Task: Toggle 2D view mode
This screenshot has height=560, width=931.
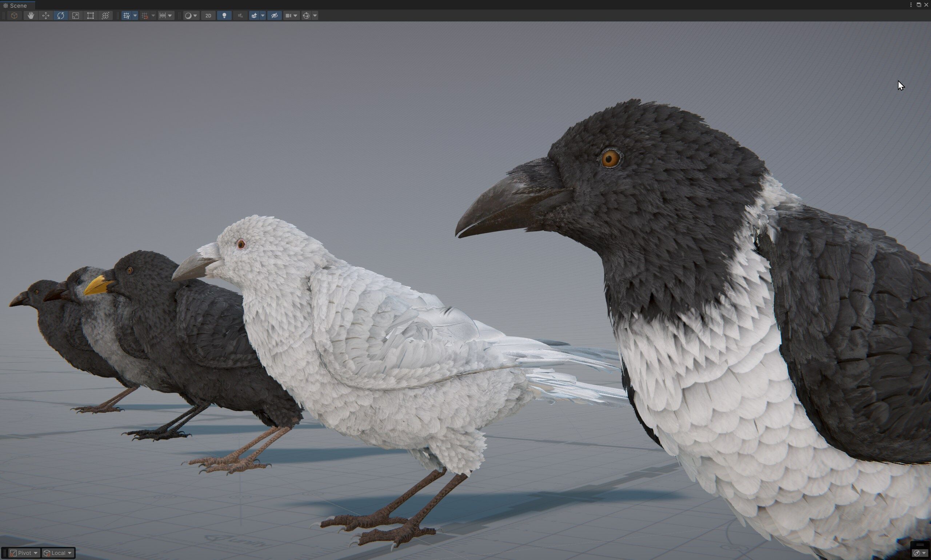Action: [x=208, y=16]
